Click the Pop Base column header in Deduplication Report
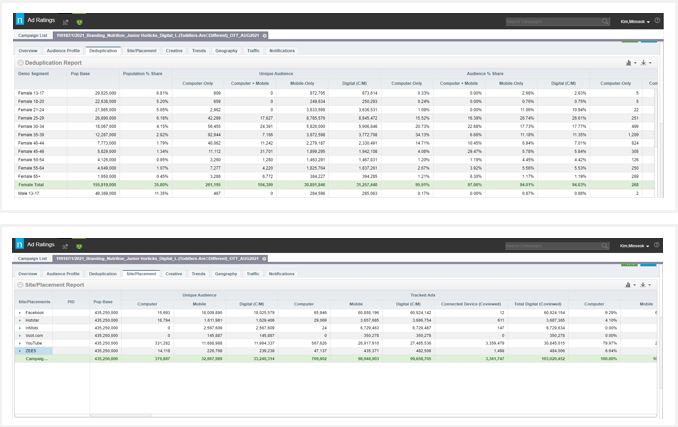The image size is (678, 427). point(80,74)
